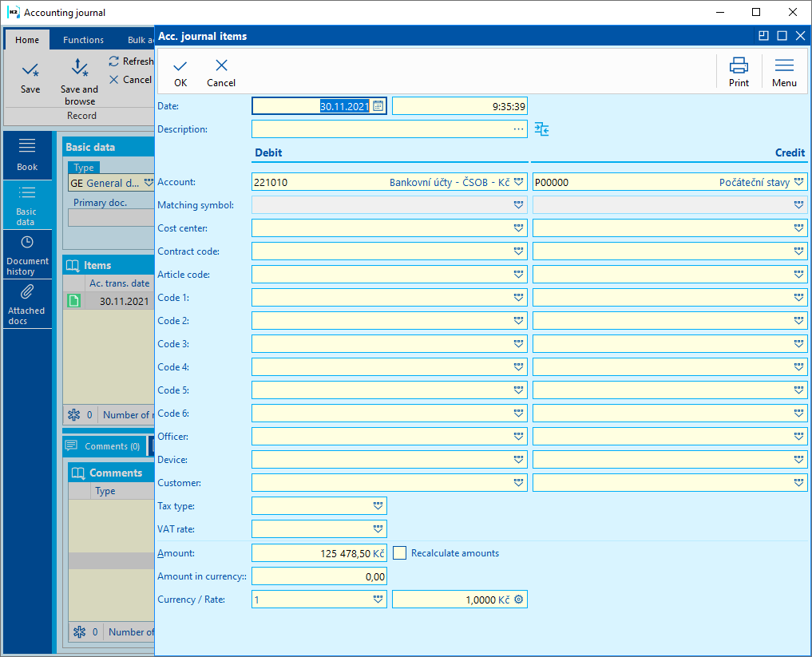The image size is (812, 657).
Task: Click the OK checkmark icon
Action: pos(180,66)
